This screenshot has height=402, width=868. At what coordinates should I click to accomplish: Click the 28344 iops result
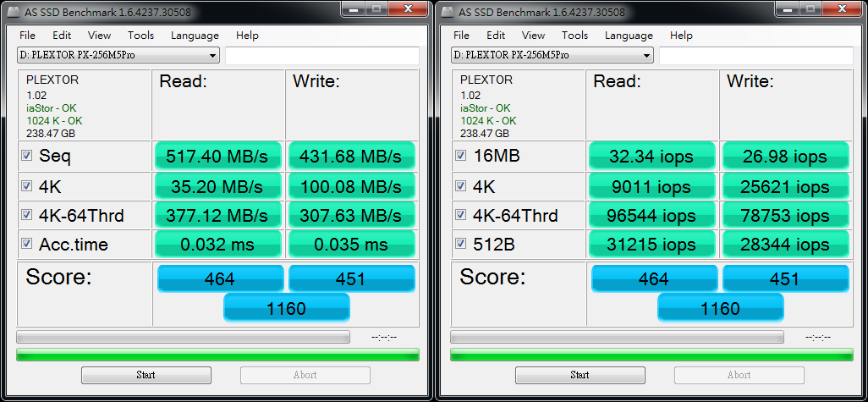click(x=786, y=245)
